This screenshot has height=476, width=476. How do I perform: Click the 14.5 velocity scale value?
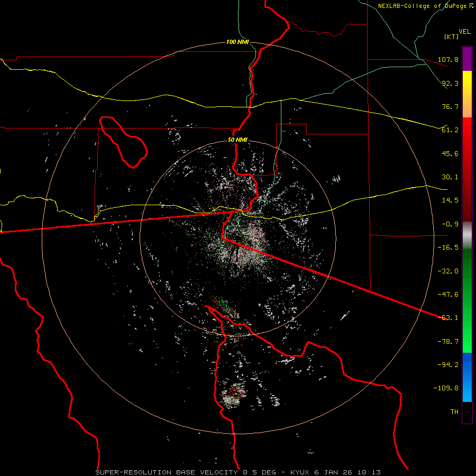click(450, 200)
